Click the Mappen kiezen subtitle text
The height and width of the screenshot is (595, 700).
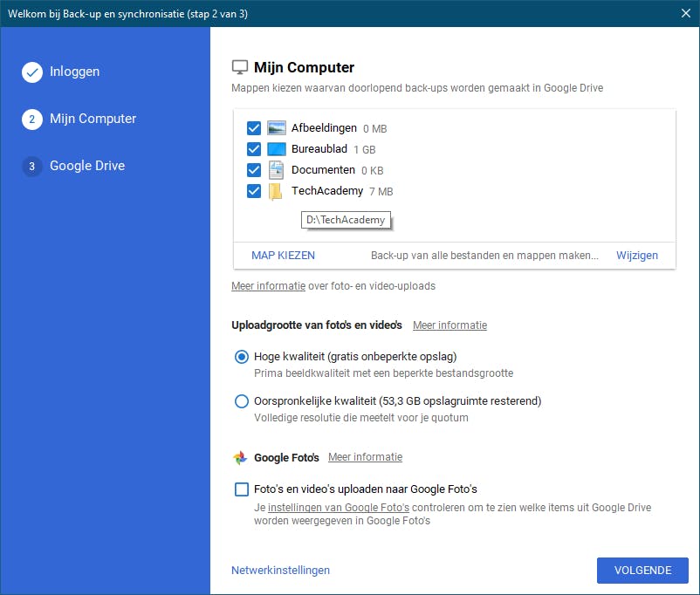[x=417, y=88]
